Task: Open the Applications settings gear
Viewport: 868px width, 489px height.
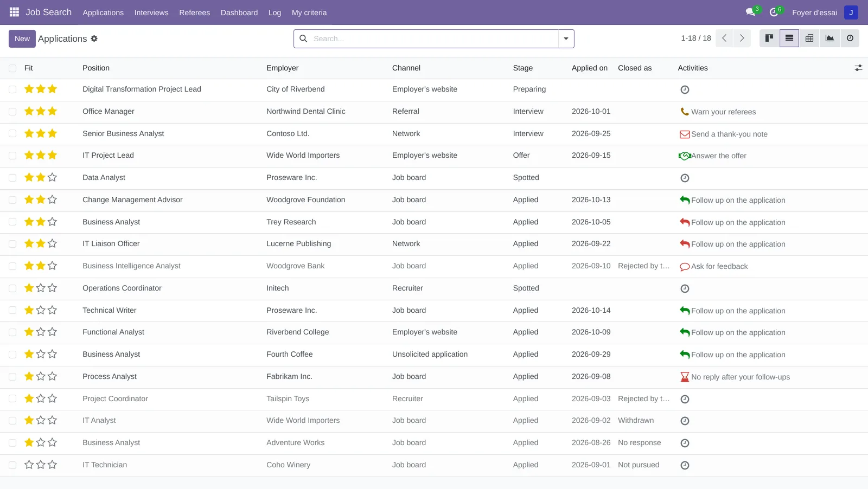Action: pyautogui.click(x=94, y=38)
